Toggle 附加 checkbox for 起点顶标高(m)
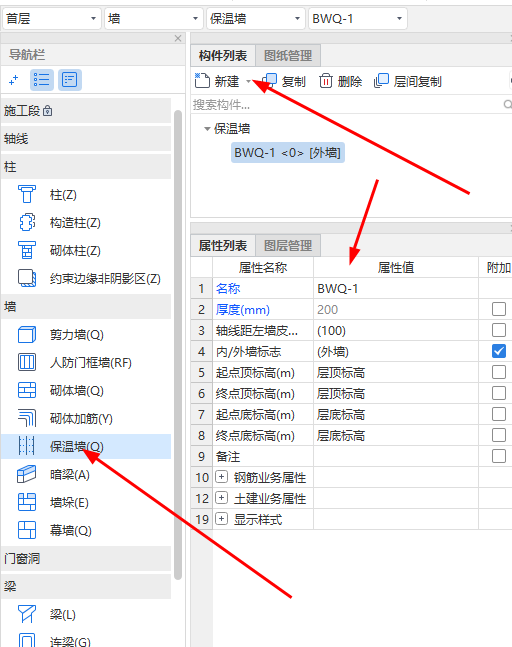 (x=499, y=372)
